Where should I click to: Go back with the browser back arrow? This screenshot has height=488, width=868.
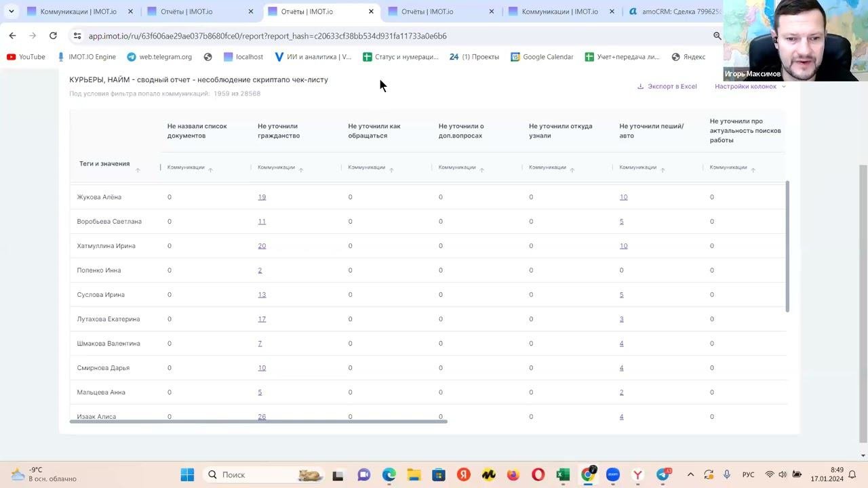(12, 36)
